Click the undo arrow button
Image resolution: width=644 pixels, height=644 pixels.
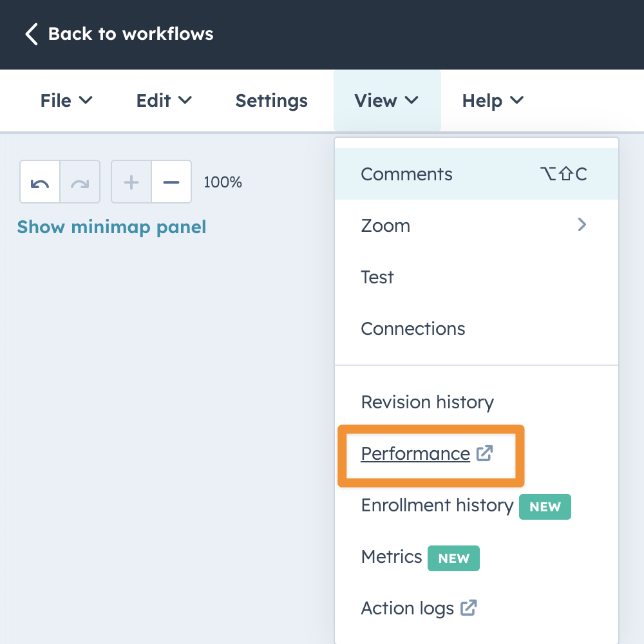40,182
